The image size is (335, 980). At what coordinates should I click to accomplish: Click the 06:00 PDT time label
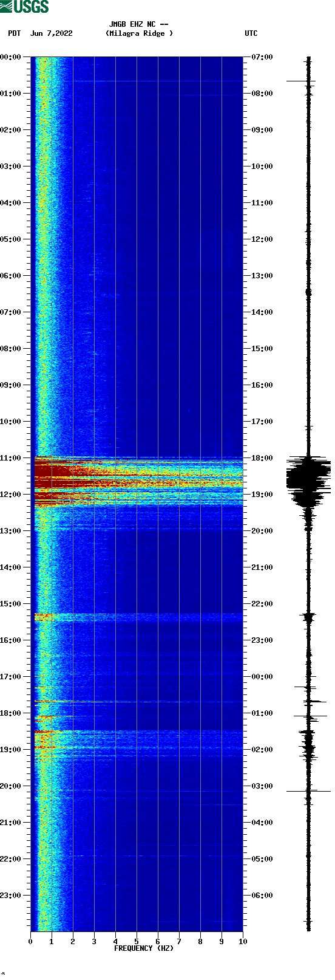(10, 276)
